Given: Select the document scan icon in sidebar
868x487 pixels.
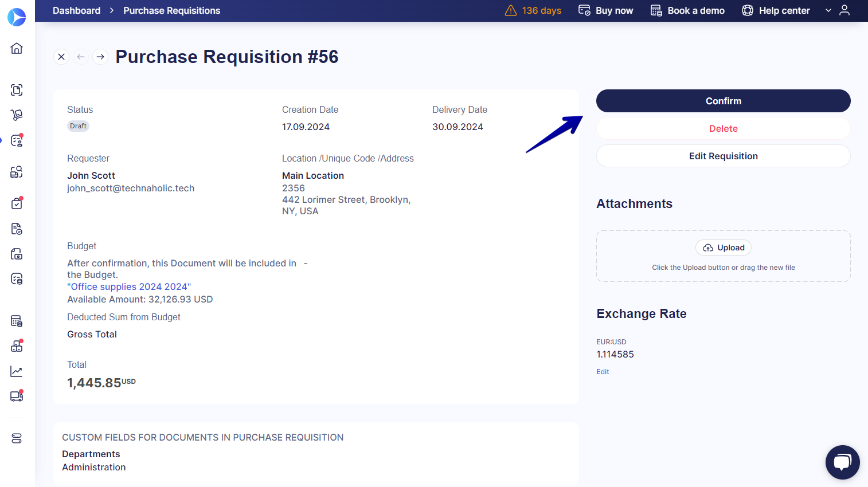Looking at the screenshot, I should (17, 90).
